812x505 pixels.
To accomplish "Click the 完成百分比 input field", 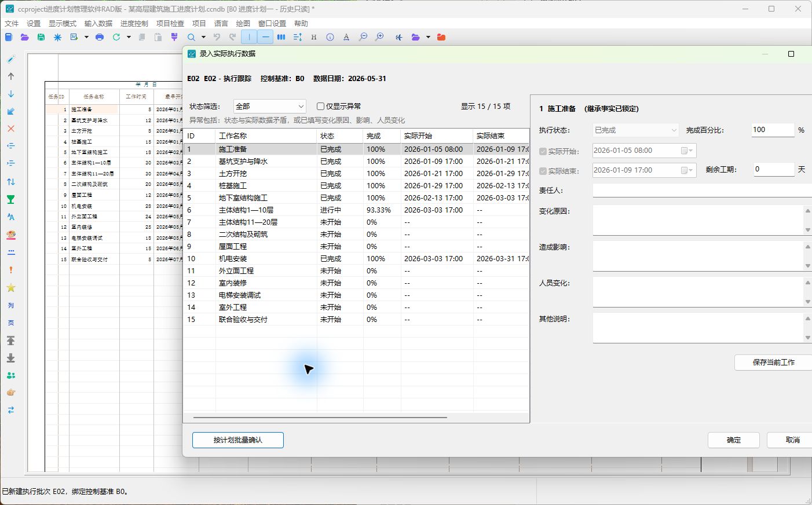I will (773, 130).
